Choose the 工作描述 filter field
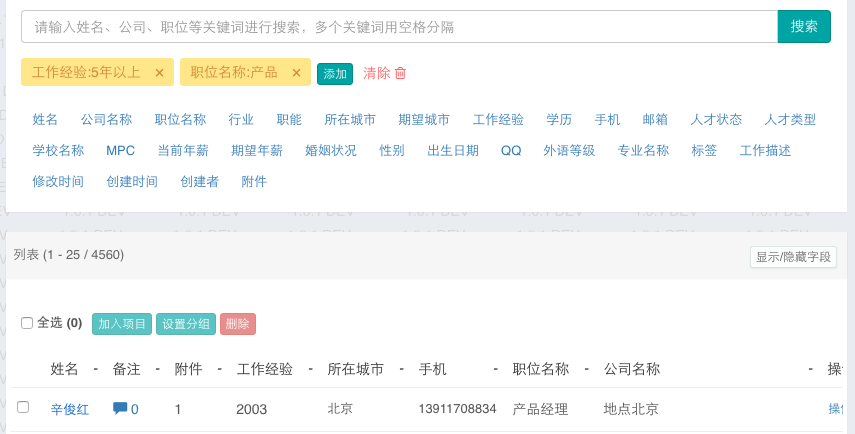The height and width of the screenshot is (434, 855). click(x=765, y=150)
